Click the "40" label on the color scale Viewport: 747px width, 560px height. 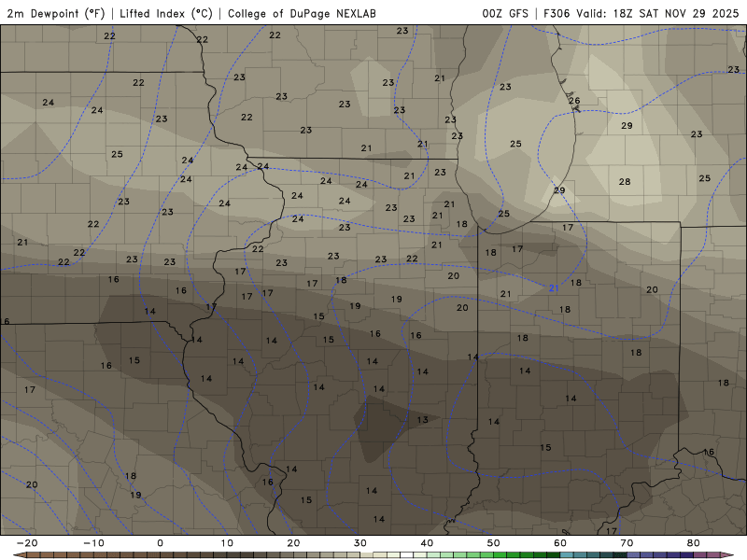pos(427,543)
